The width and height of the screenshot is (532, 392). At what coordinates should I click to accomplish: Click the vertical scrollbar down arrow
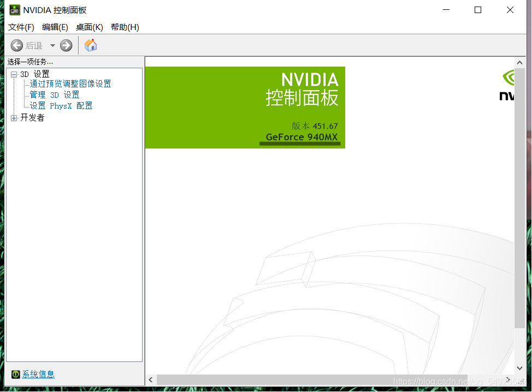519,368
